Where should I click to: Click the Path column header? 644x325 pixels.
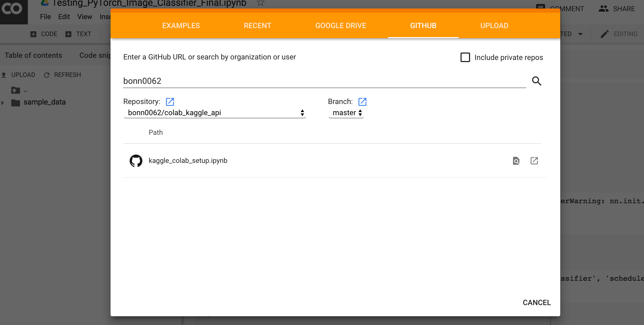(156, 132)
